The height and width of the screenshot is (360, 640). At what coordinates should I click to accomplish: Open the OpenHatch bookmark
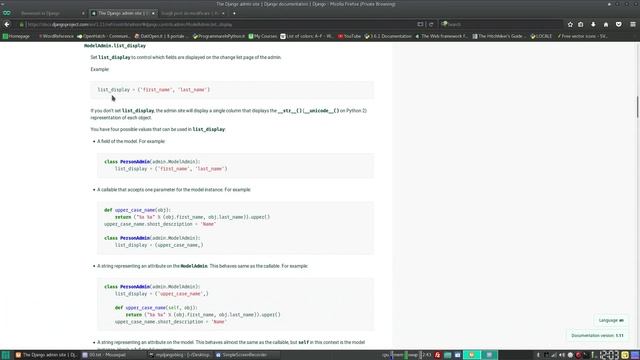[x=103, y=36]
